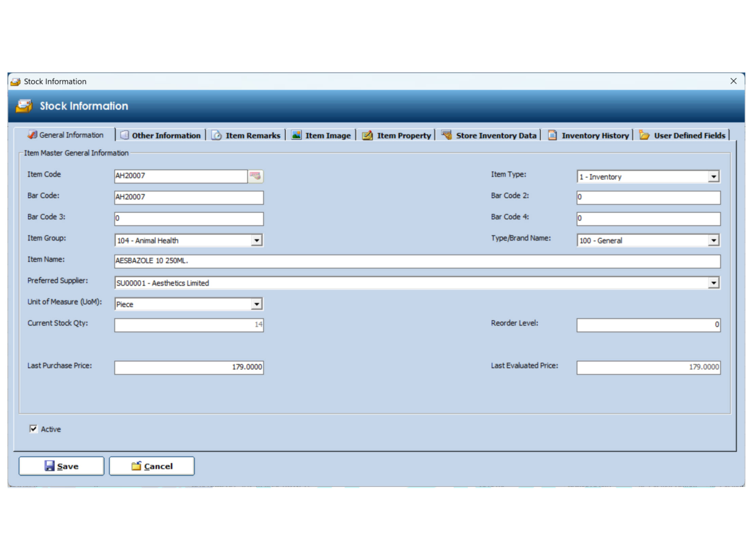Open the Unit of Measure dropdown
This screenshot has width=753, height=560.
256,304
